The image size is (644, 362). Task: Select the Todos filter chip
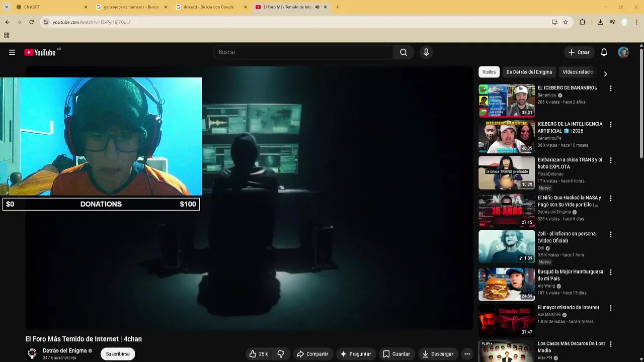click(x=489, y=72)
